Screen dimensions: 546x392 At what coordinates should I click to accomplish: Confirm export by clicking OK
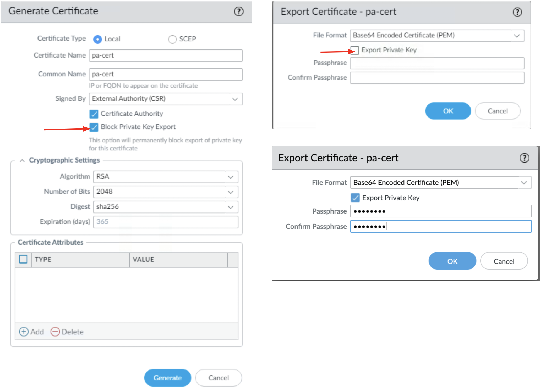[x=448, y=111]
